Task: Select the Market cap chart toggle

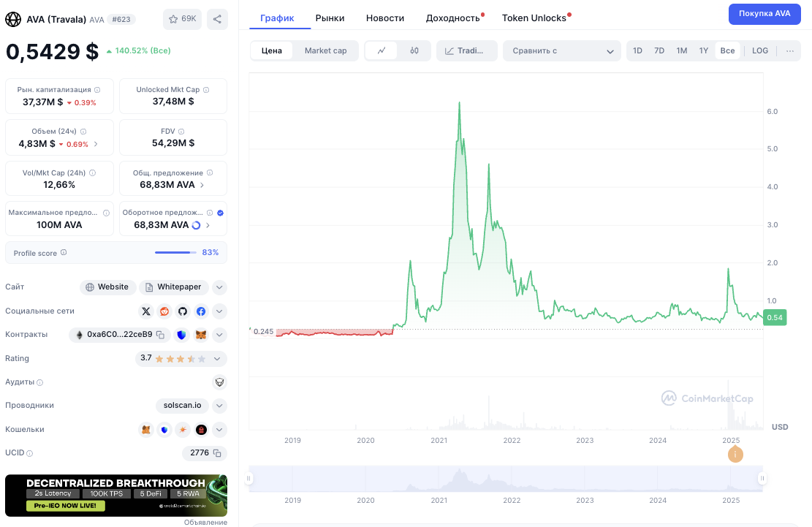Action: 326,50
